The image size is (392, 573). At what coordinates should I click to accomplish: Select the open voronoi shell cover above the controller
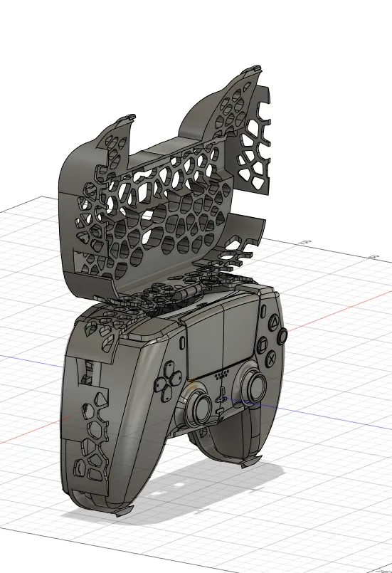165,185
